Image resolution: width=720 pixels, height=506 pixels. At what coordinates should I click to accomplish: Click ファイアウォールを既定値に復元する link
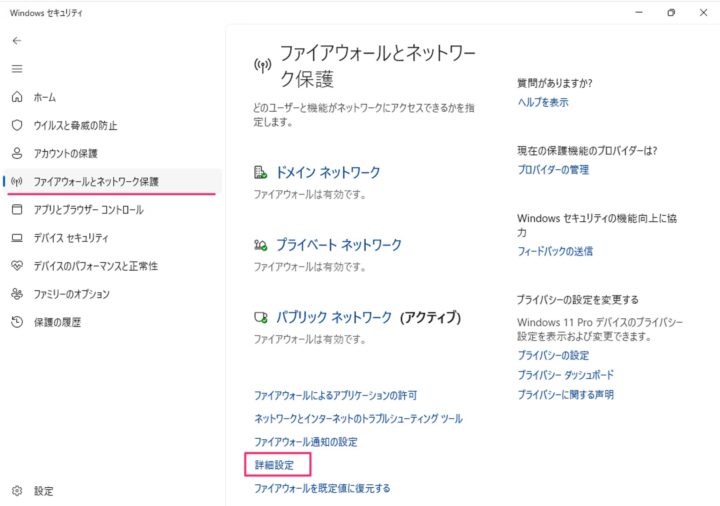[x=322, y=488]
